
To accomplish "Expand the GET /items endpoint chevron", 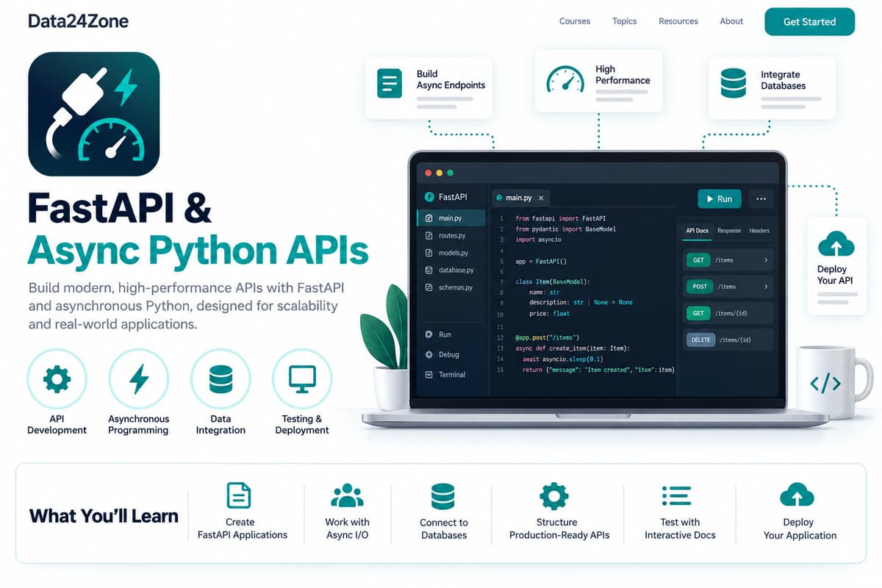I will [x=765, y=260].
